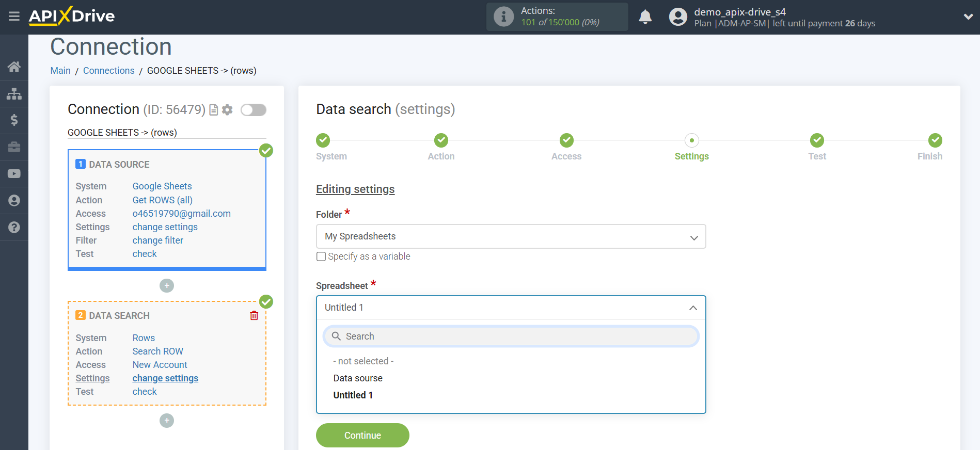Screen dimensions: 980x450
Task: Open the profile sidebar icon
Action: (14, 201)
